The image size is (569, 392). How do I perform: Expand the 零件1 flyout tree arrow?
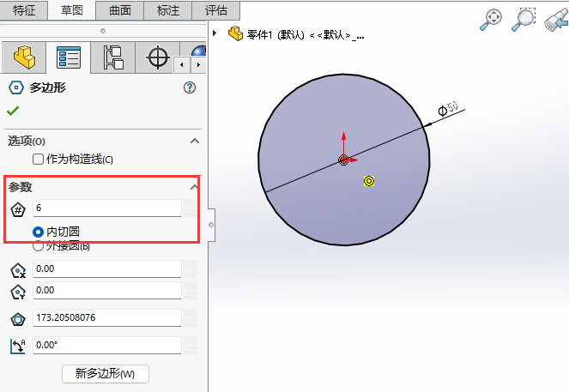point(215,33)
